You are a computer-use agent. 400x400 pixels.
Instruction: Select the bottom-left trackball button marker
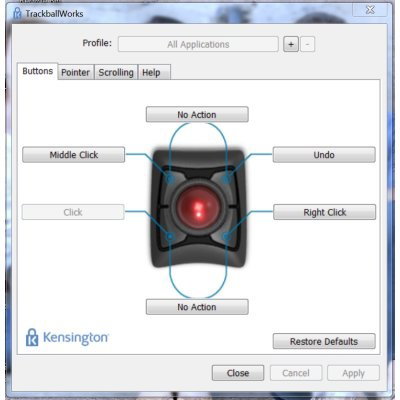(x=170, y=236)
